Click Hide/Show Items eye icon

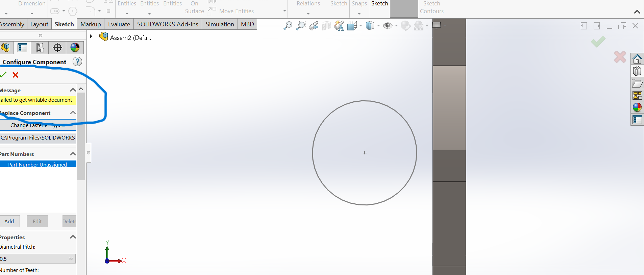388,26
